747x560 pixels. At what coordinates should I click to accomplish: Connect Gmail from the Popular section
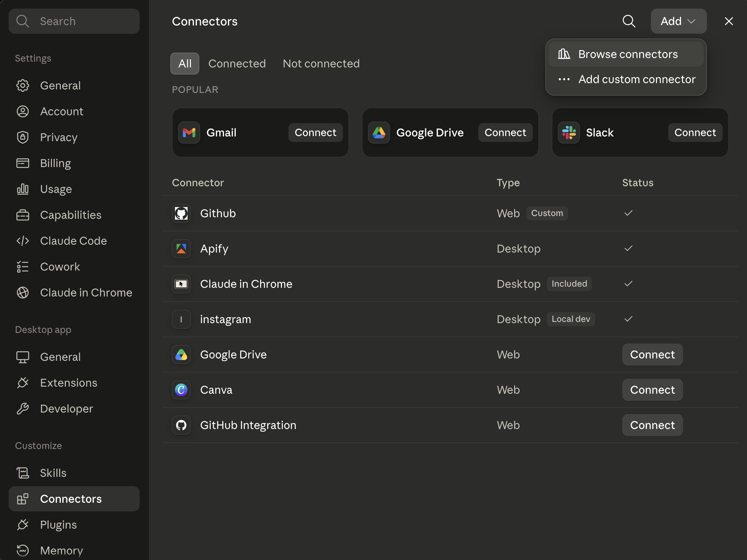[315, 133]
